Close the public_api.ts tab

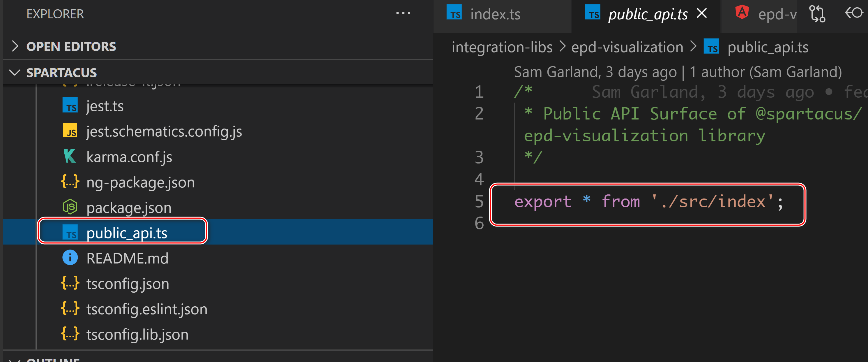[x=702, y=14]
